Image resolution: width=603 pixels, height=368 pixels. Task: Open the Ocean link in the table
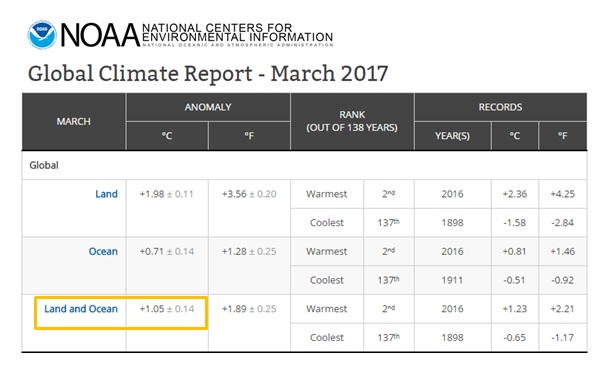(x=103, y=251)
